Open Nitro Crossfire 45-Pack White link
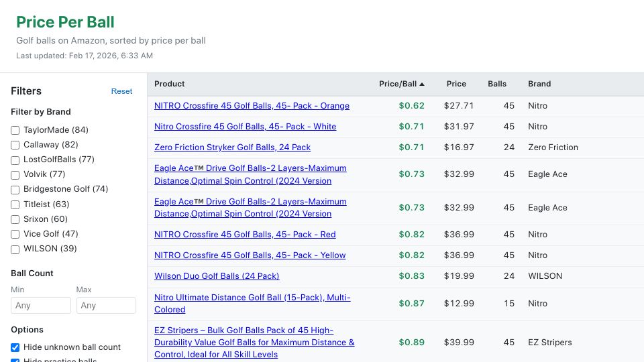The image size is (644, 362). [246, 127]
